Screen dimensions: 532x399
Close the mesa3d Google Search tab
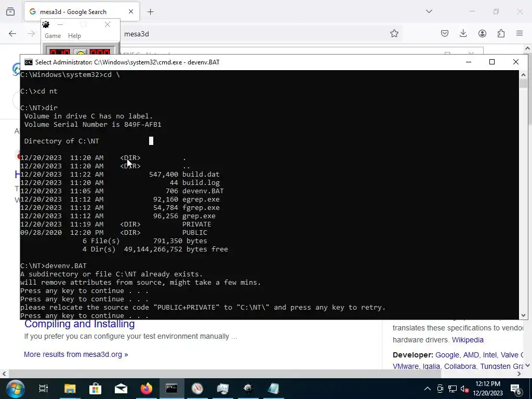[x=130, y=11]
